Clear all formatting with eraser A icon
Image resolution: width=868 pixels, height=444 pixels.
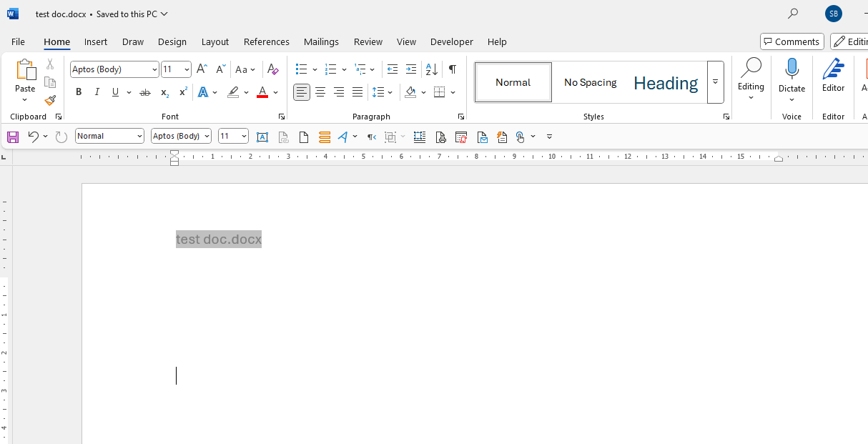coord(272,69)
